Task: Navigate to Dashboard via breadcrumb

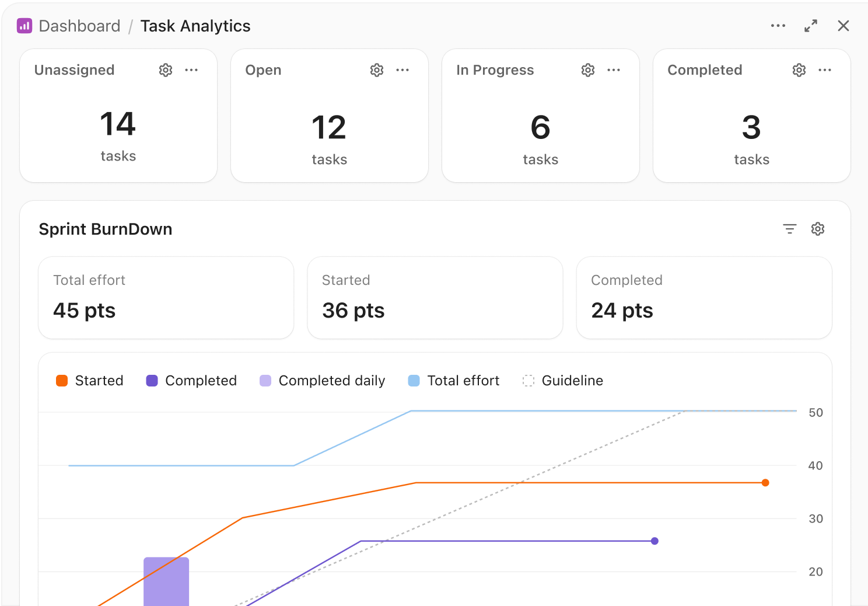Action: 79,26
